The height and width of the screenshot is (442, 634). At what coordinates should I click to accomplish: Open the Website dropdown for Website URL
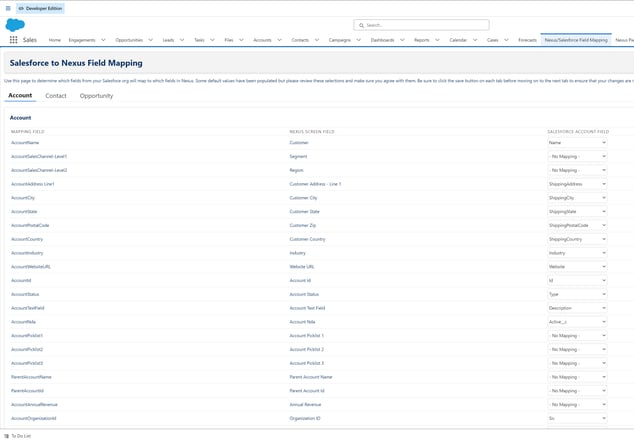(577, 266)
